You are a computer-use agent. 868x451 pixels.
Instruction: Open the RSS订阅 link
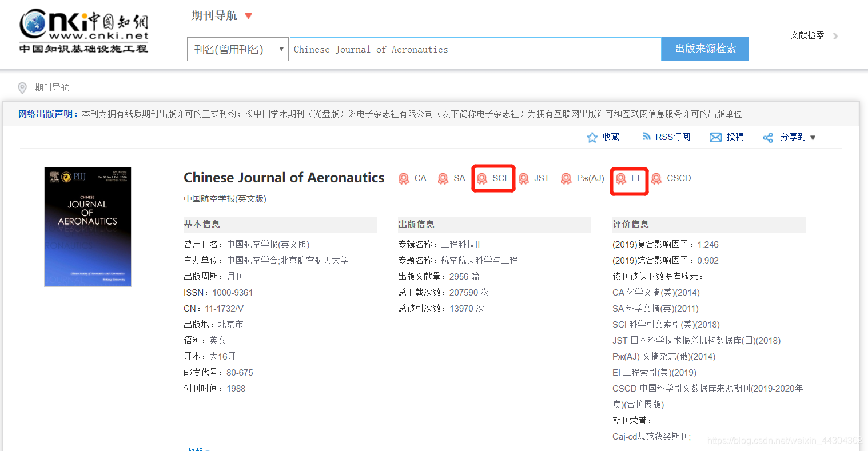click(x=672, y=137)
